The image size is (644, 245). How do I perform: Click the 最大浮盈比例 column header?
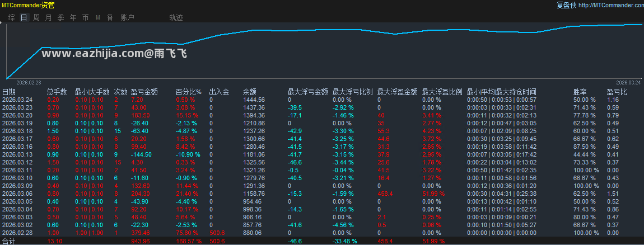tap(442, 92)
